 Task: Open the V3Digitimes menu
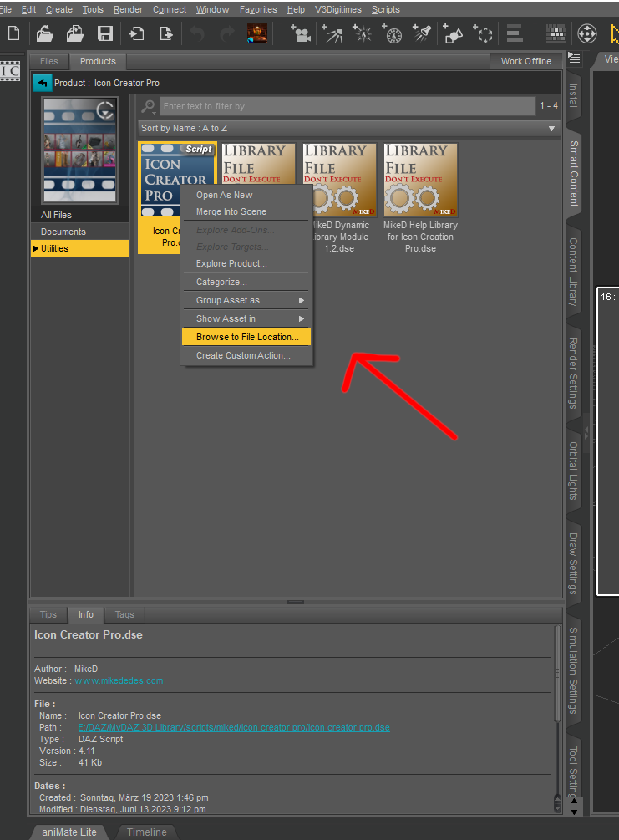tap(337, 10)
